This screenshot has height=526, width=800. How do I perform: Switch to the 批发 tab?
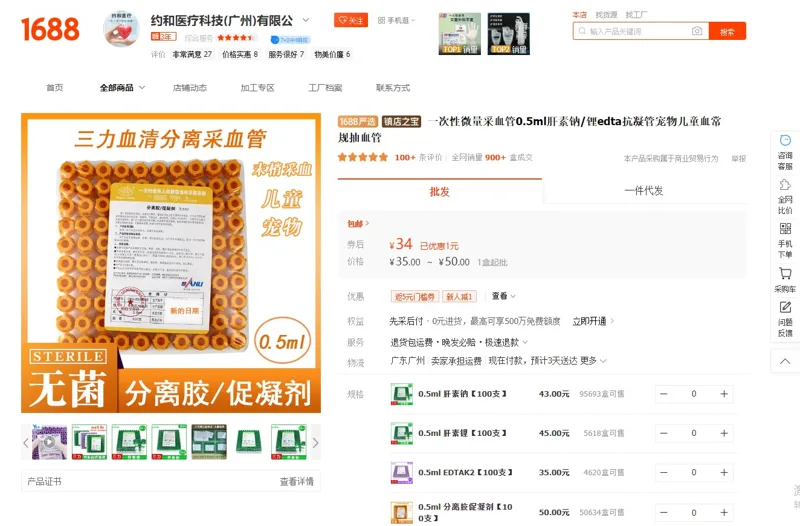coord(439,191)
